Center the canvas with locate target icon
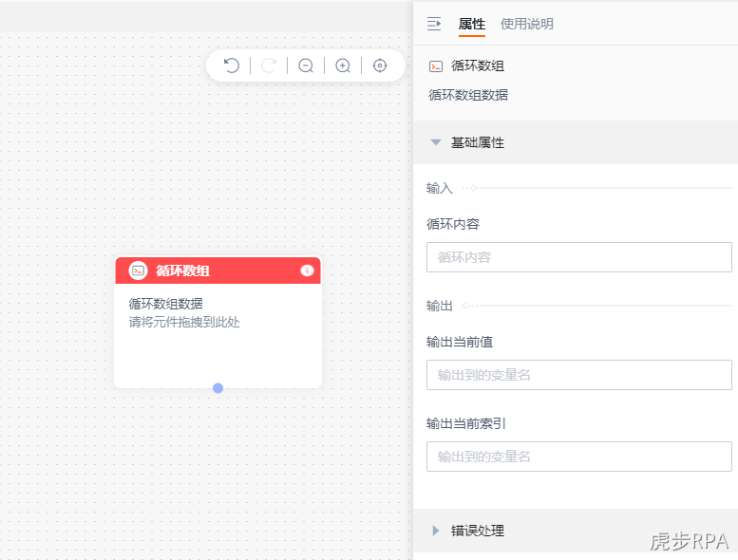 point(380,65)
